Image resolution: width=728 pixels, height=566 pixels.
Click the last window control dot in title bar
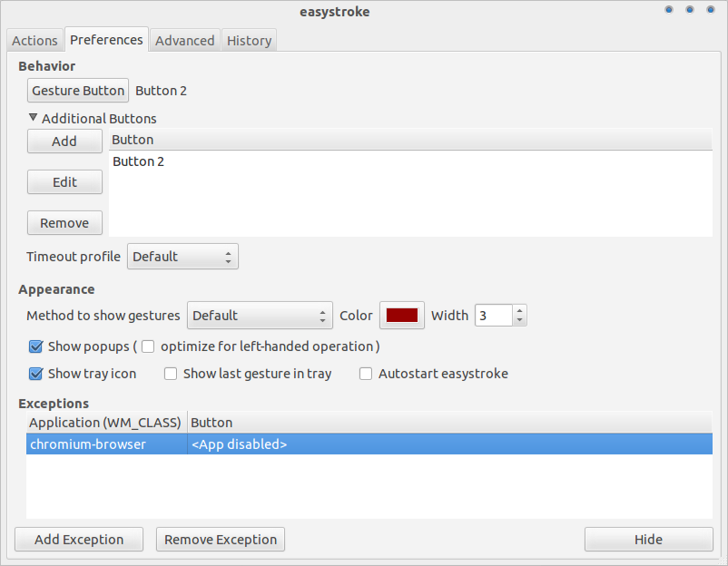click(x=711, y=10)
